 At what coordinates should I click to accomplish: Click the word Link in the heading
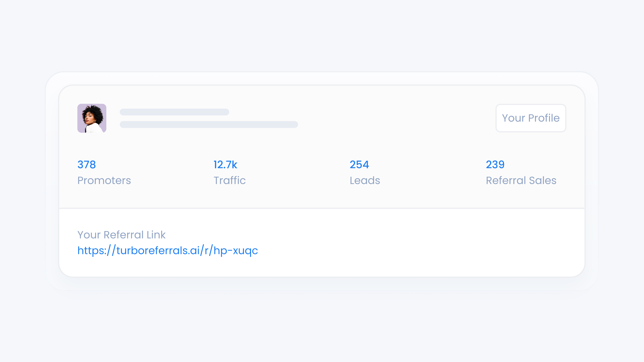[156, 235]
